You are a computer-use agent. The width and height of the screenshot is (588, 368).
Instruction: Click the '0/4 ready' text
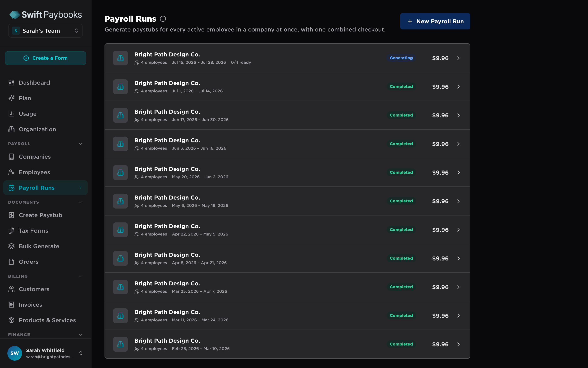(x=241, y=63)
